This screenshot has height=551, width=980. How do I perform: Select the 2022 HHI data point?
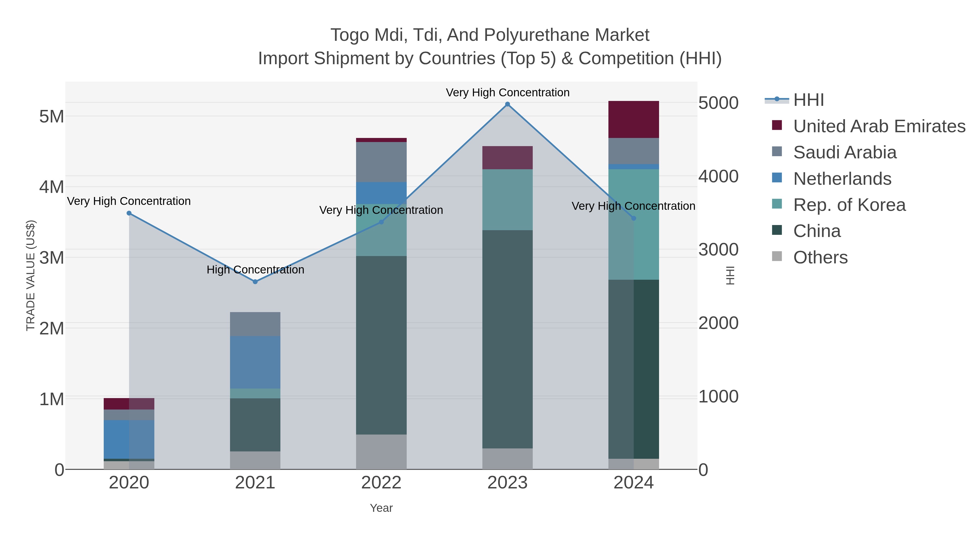tap(381, 222)
